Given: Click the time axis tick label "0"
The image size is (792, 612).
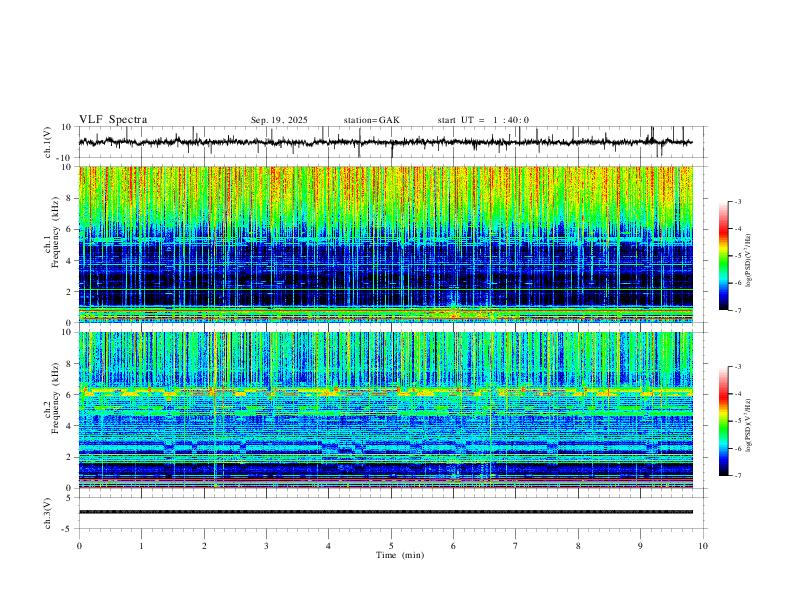Looking at the screenshot, I should (79, 546).
